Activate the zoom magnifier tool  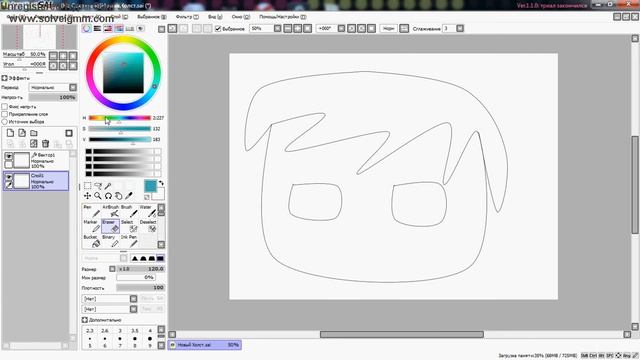click(x=98, y=196)
